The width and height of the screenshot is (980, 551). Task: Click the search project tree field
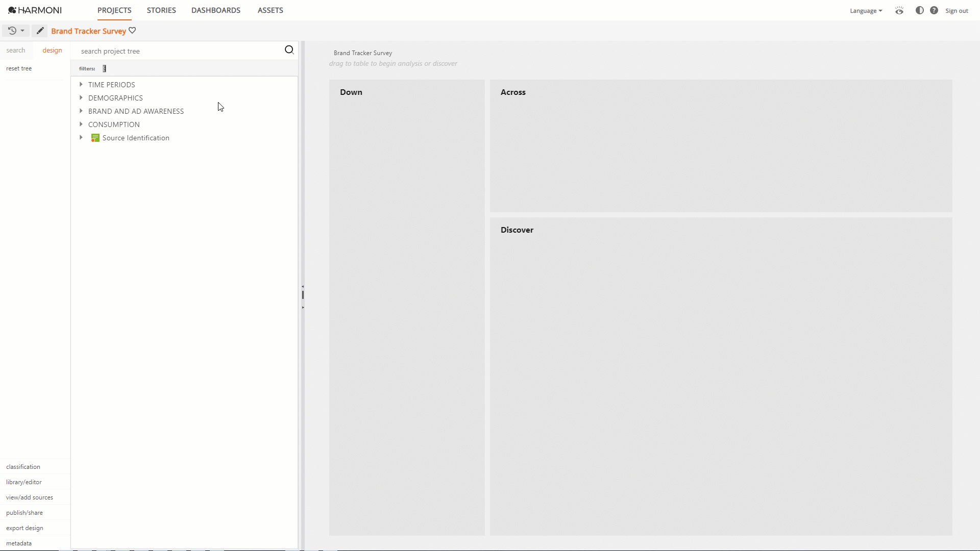coord(179,51)
